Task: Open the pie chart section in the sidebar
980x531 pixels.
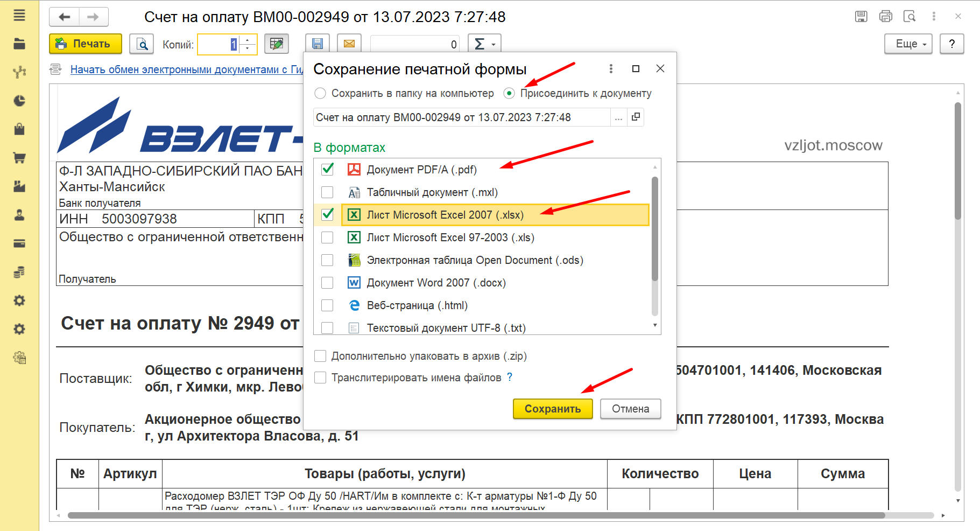Action: point(19,101)
